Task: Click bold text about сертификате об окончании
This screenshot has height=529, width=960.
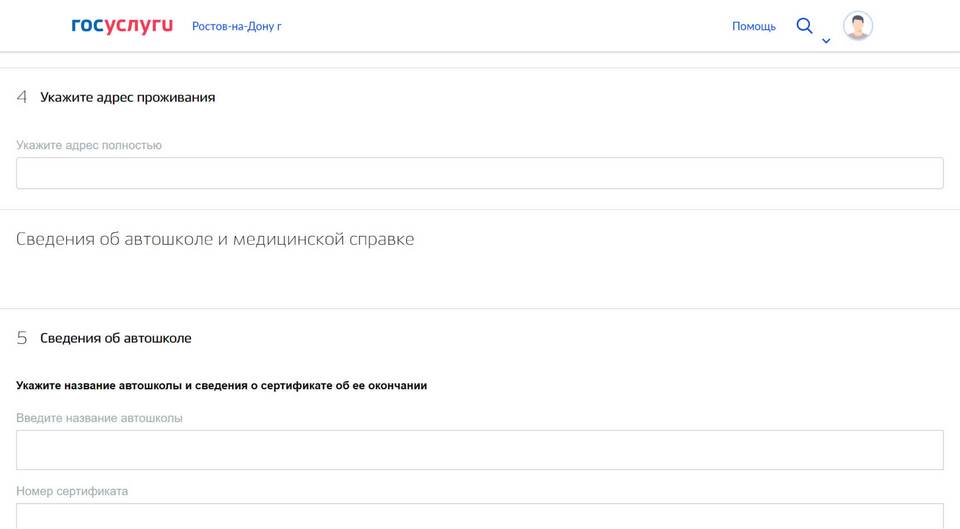Action: click(x=222, y=386)
